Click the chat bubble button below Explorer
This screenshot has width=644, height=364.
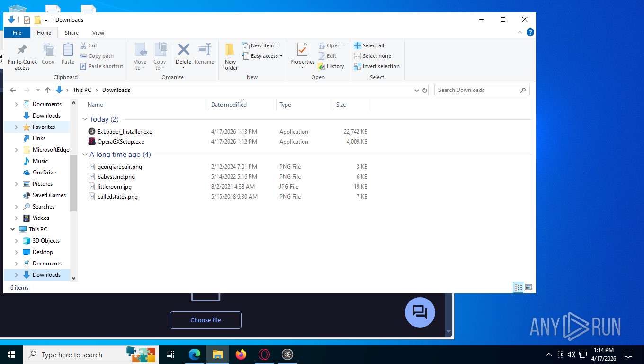click(x=420, y=312)
